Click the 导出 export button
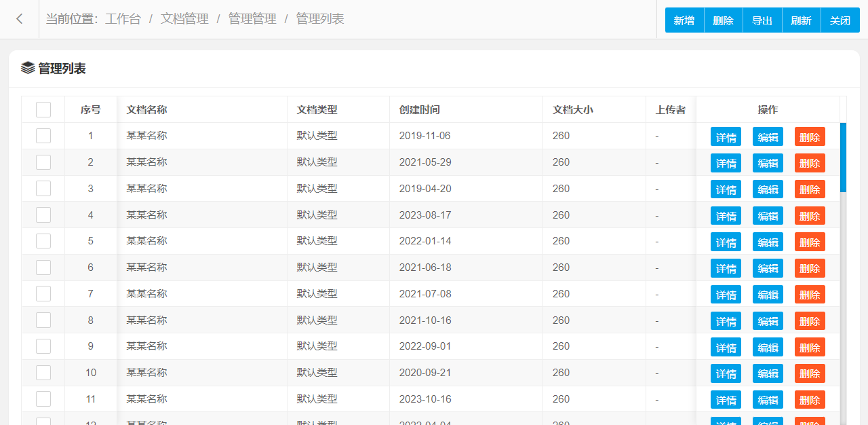The width and height of the screenshot is (868, 425). tap(762, 20)
